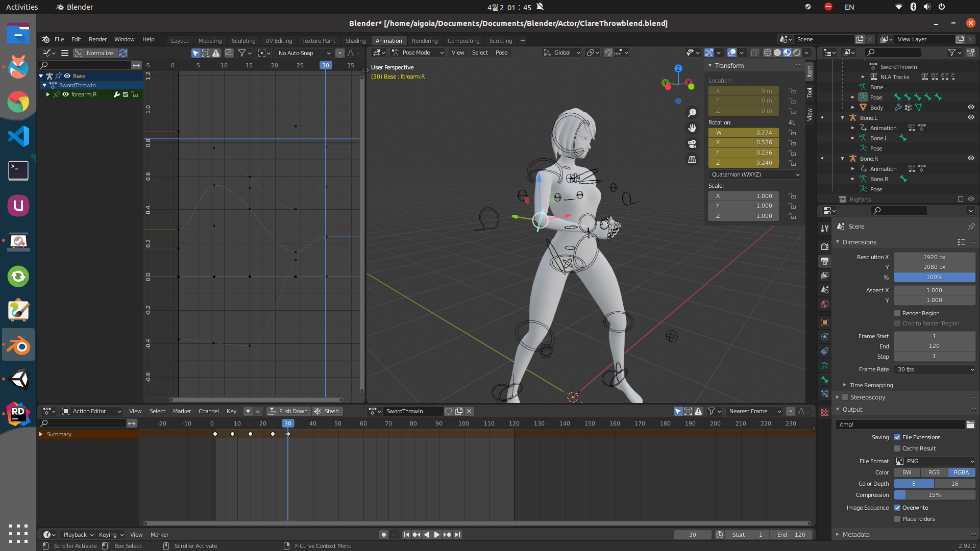Open Keying menu in timeline
Image resolution: width=980 pixels, height=551 pixels.
tap(111, 535)
